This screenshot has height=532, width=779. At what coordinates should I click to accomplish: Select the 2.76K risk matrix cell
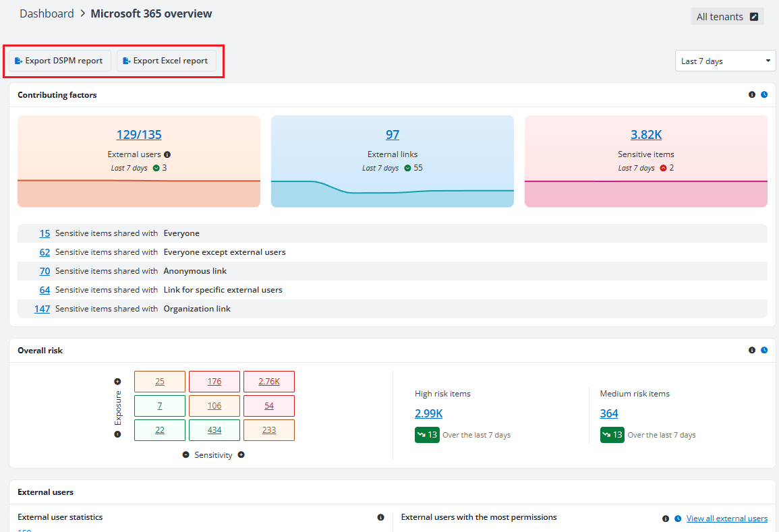coord(268,382)
